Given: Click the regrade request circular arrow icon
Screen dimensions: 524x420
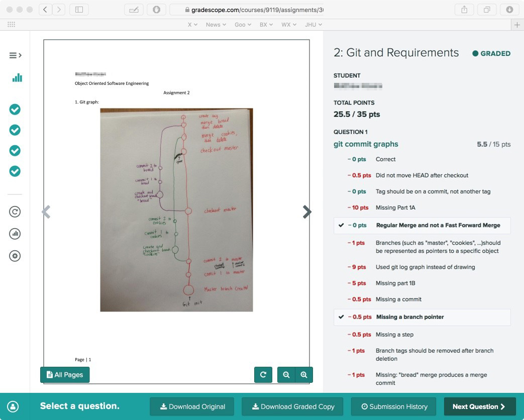Looking at the screenshot, I should tap(15, 212).
